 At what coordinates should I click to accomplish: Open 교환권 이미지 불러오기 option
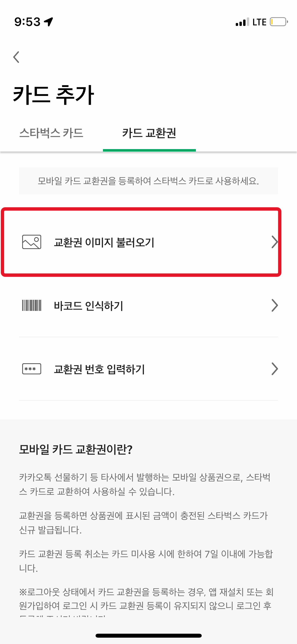pyautogui.click(x=148, y=242)
